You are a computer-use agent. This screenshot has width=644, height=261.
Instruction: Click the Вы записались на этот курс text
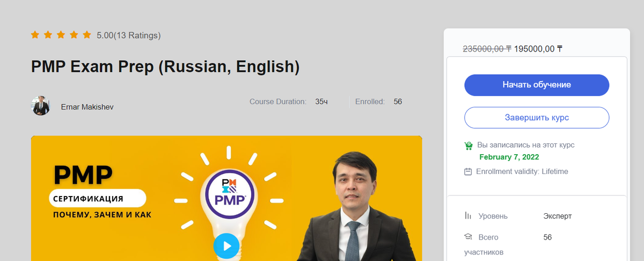[x=526, y=145]
